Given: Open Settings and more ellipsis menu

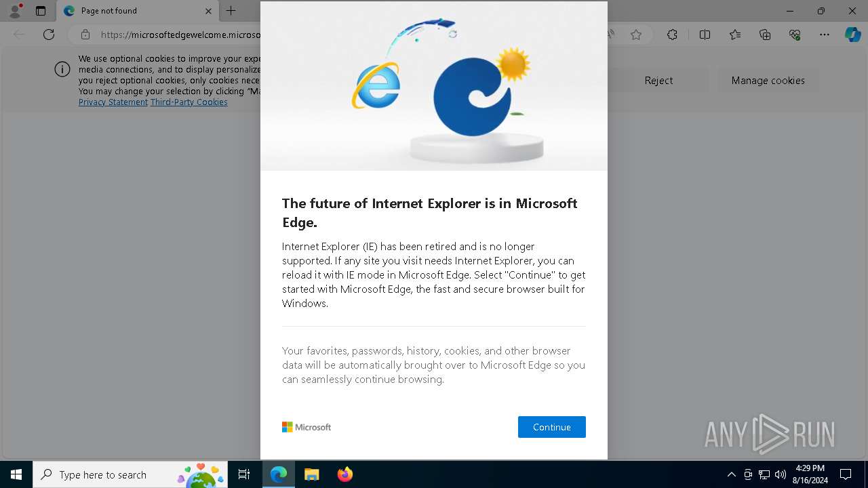Looking at the screenshot, I should [x=825, y=35].
